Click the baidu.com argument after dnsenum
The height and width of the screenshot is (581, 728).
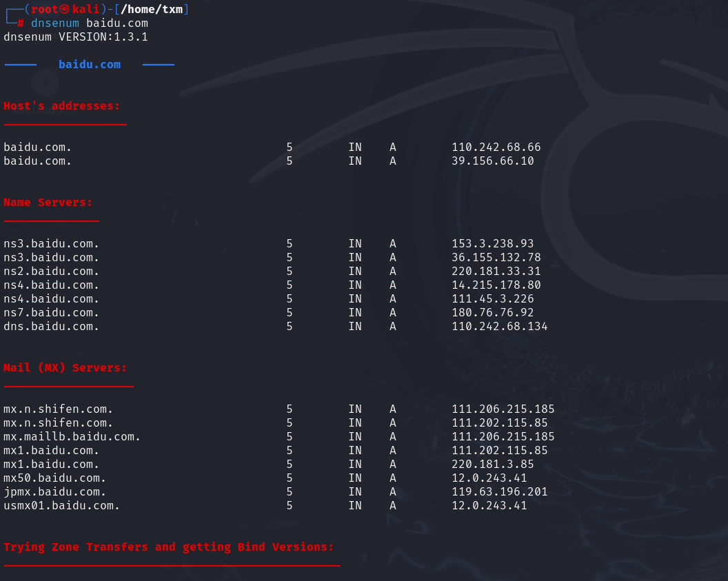point(117,23)
